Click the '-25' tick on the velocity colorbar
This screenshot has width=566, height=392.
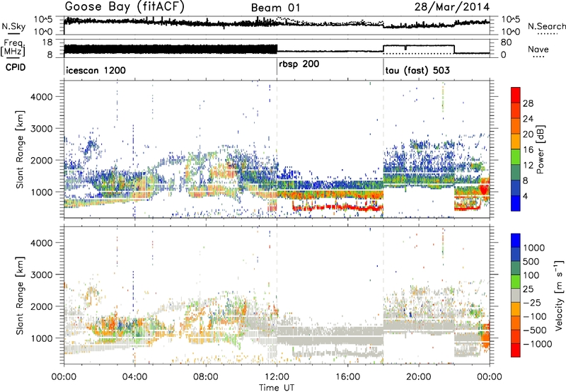(x=532, y=302)
